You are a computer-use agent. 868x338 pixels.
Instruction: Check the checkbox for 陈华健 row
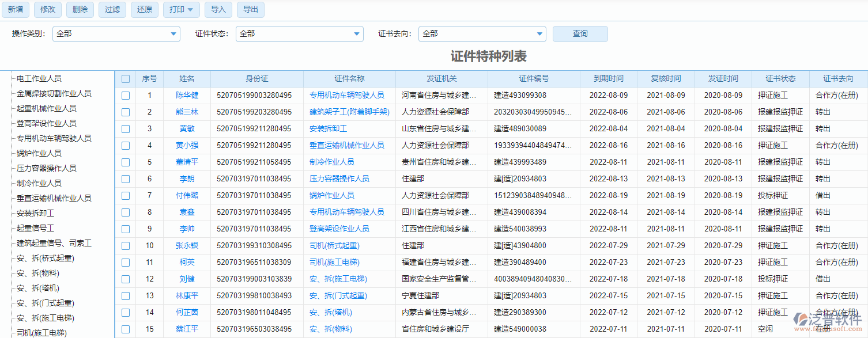click(x=126, y=95)
